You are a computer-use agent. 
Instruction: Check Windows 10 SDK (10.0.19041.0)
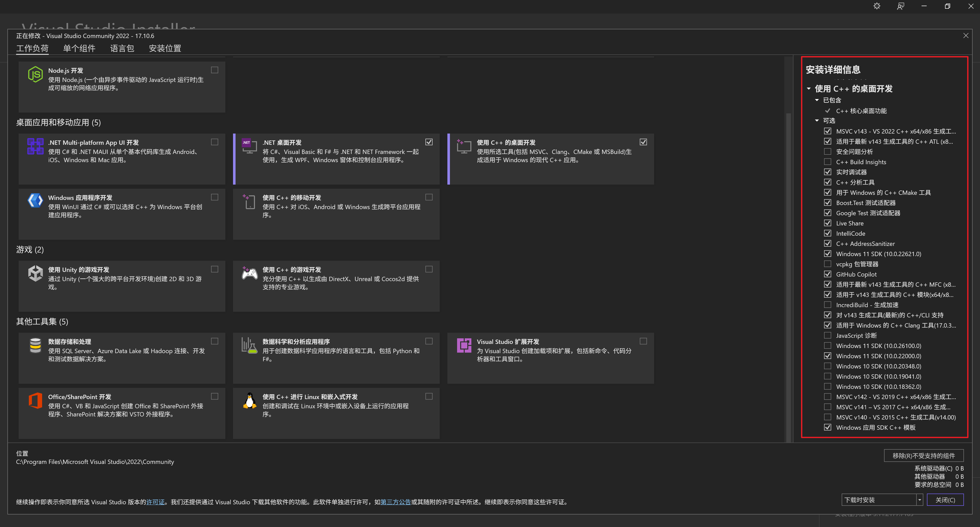[827, 376]
